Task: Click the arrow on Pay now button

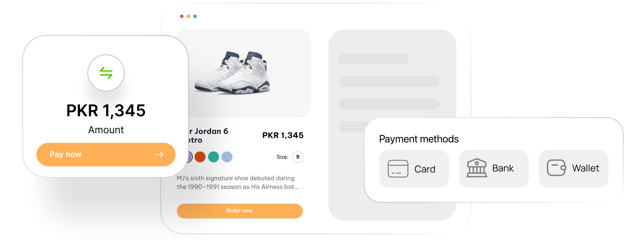Action: pyautogui.click(x=159, y=154)
